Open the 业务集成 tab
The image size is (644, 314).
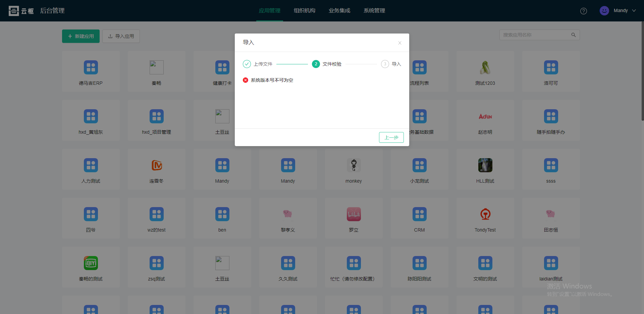[339, 11]
